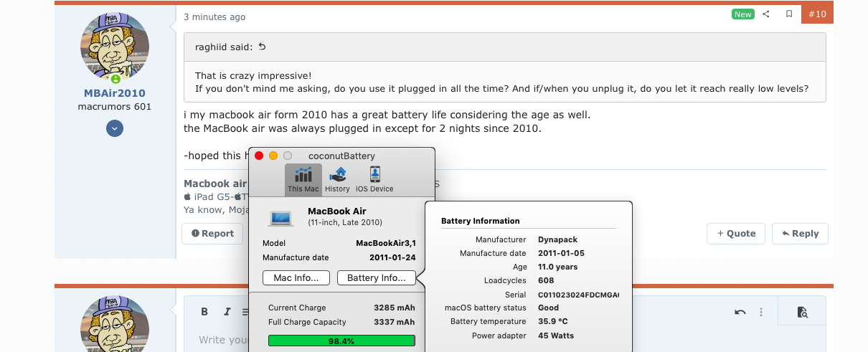The height and width of the screenshot is (352, 868).
Task: Close coconutBattery with red button
Action: tap(259, 156)
